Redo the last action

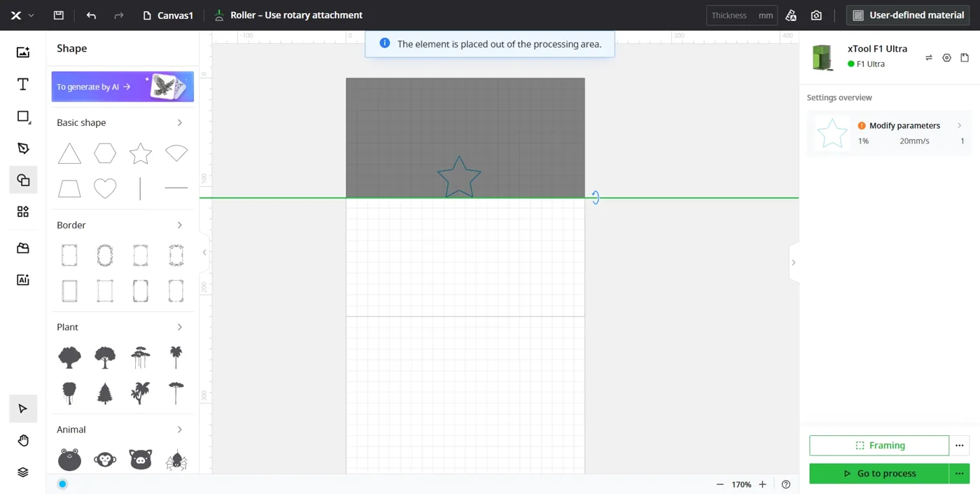pos(119,15)
